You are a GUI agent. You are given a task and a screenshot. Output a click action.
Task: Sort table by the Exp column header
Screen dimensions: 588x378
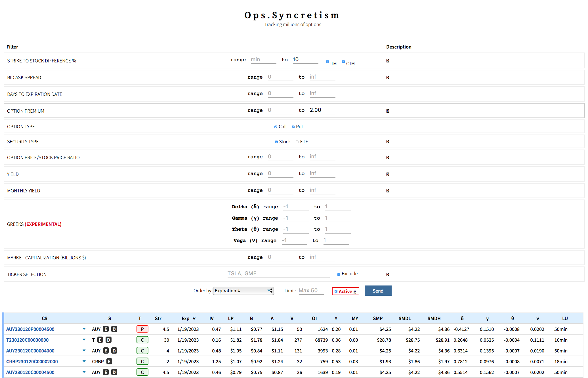(x=188, y=318)
